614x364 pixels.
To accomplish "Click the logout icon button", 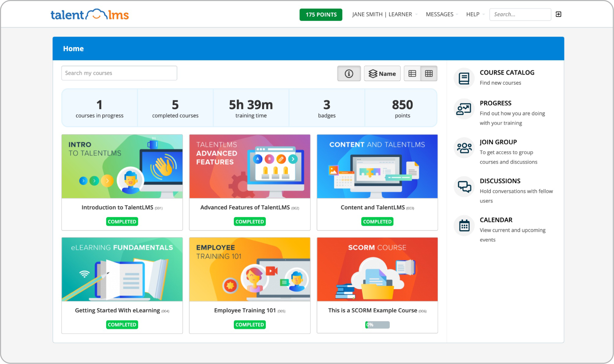I will [559, 14].
